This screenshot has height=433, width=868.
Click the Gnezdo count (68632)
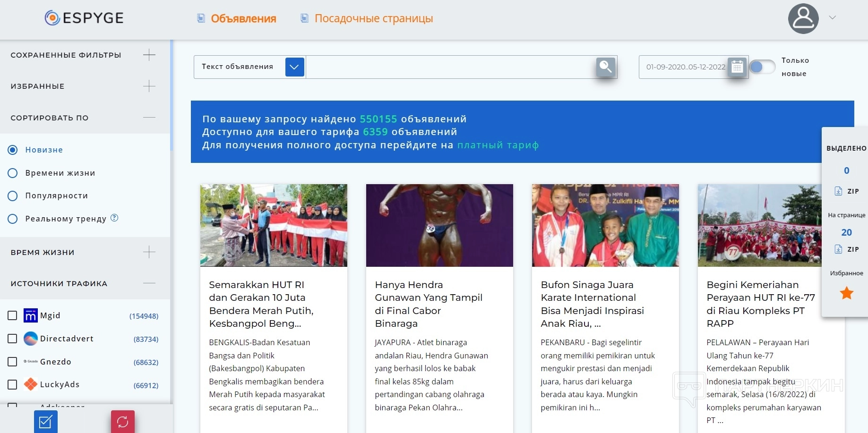point(146,362)
